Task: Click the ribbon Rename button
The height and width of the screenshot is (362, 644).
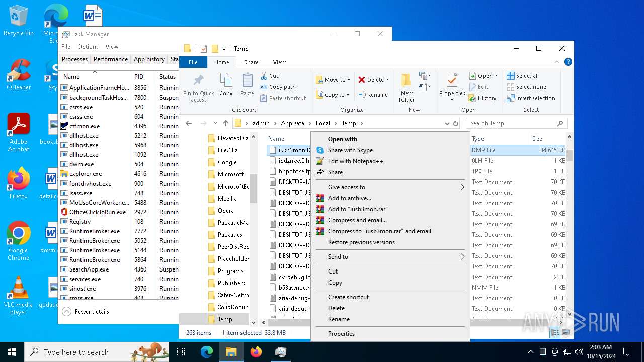Action: (x=373, y=95)
